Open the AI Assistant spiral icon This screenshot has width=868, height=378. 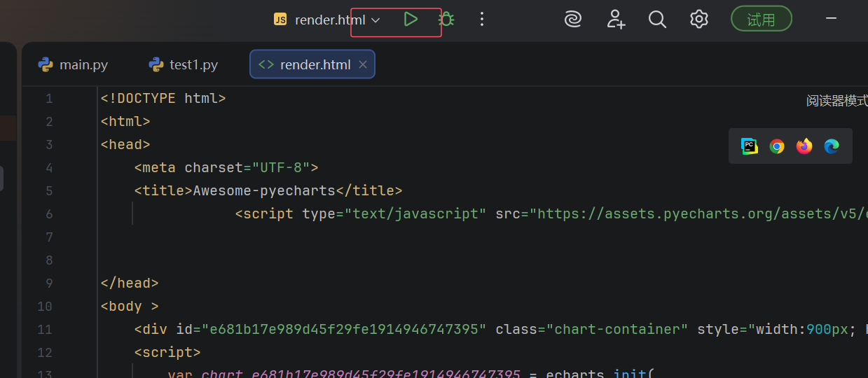(x=573, y=20)
